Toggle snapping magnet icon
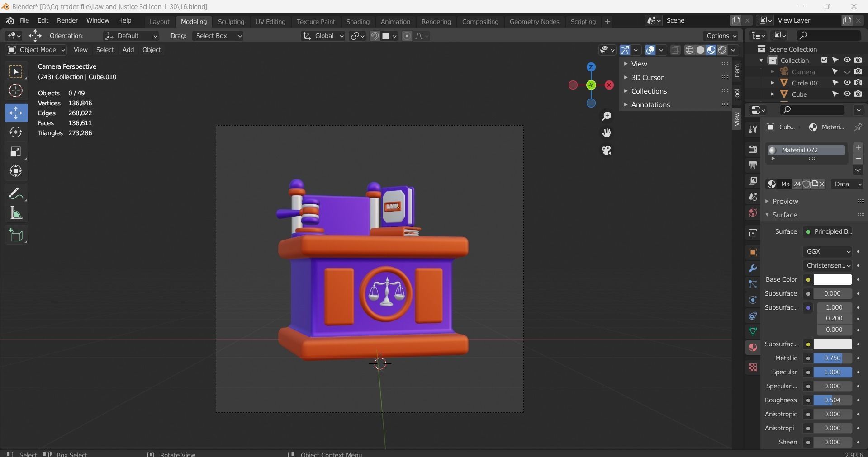Screen dimensions: 868x457 pyautogui.click(x=375, y=36)
